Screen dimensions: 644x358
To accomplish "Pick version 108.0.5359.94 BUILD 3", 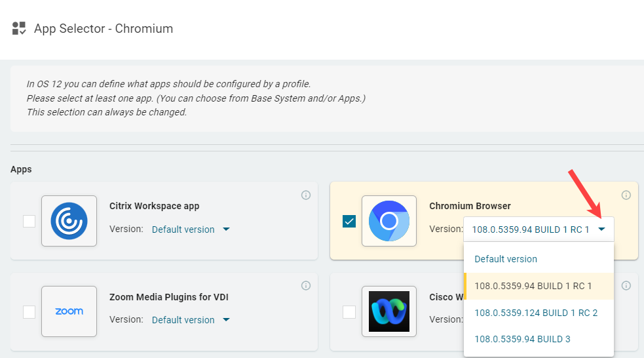I will 522,339.
